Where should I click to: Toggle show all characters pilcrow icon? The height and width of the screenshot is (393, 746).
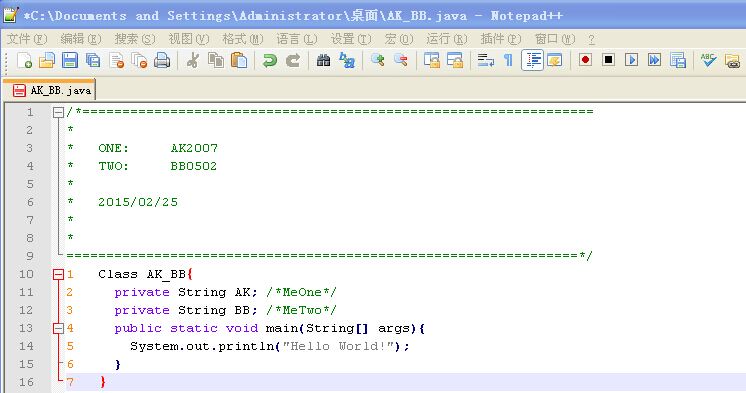[x=508, y=60]
